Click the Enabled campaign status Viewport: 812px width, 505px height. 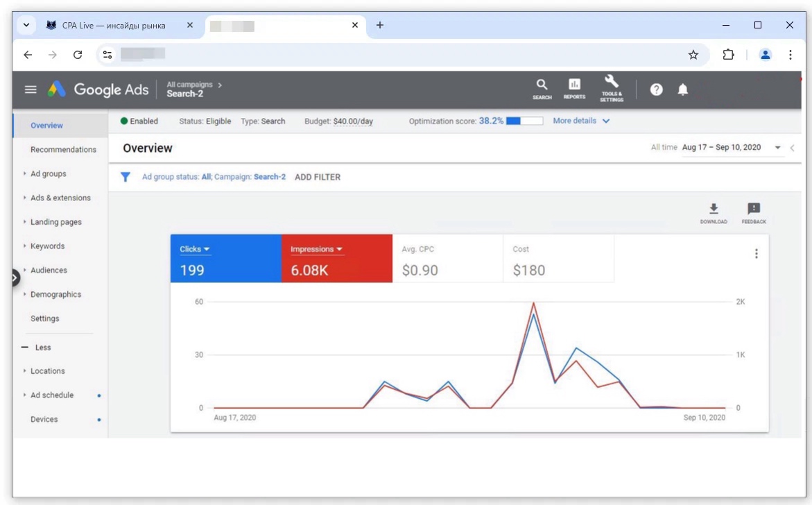tap(139, 121)
